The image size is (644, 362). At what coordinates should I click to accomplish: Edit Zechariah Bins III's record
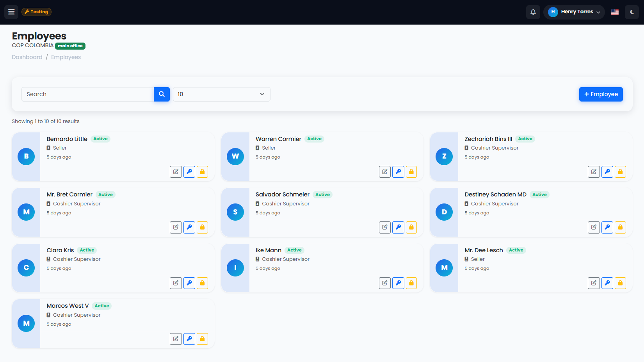point(594,172)
